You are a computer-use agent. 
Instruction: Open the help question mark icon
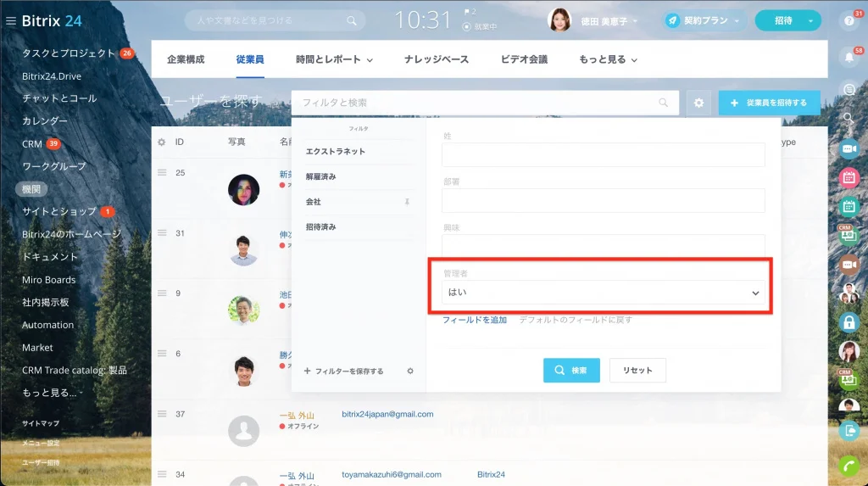pyautogui.click(x=849, y=20)
